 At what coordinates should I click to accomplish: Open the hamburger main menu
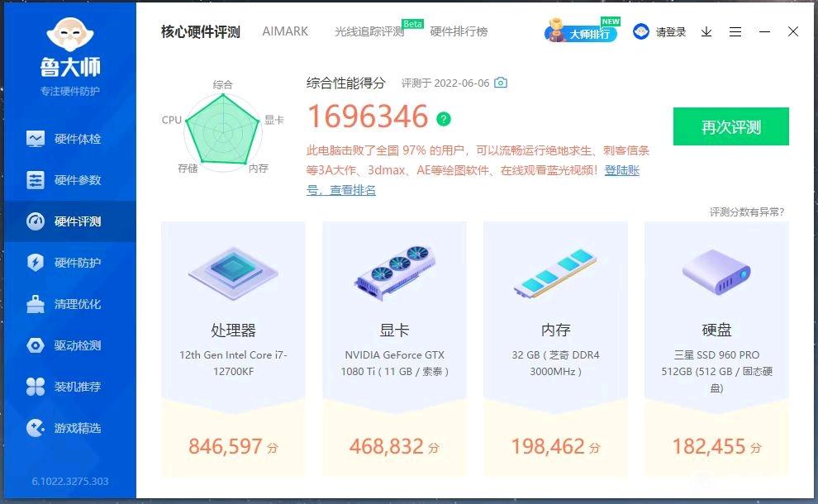pos(735,32)
